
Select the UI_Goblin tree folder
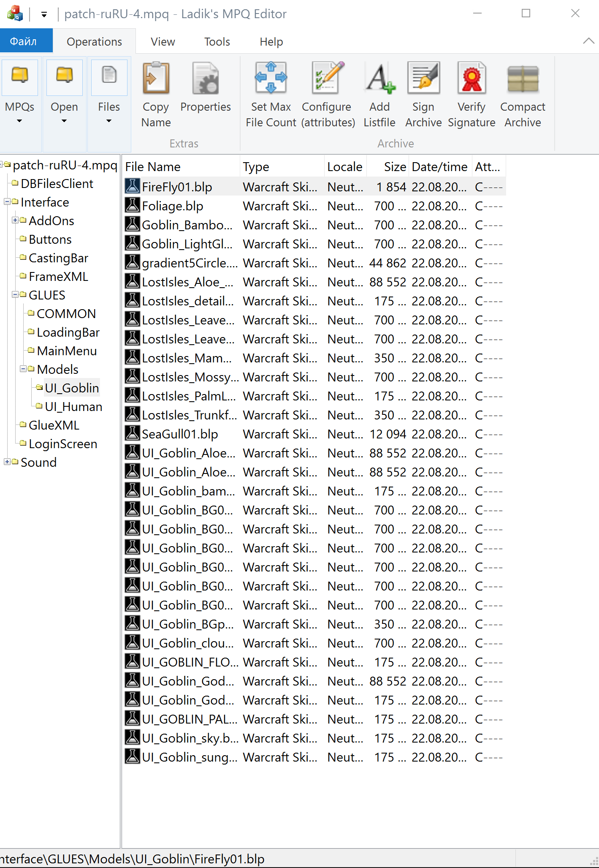click(x=72, y=388)
